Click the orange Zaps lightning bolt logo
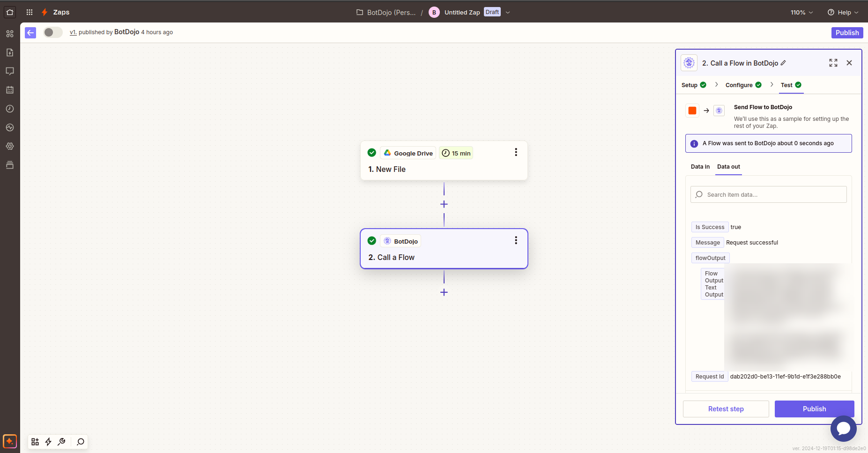The height and width of the screenshot is (453, 868). pyautogui.click(x=45, y=12)
